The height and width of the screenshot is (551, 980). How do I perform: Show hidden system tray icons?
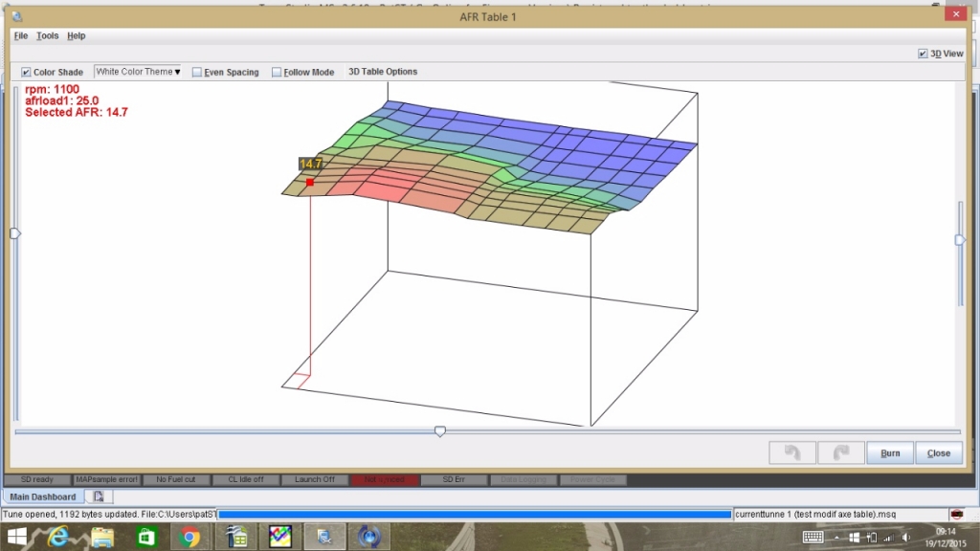836,538
